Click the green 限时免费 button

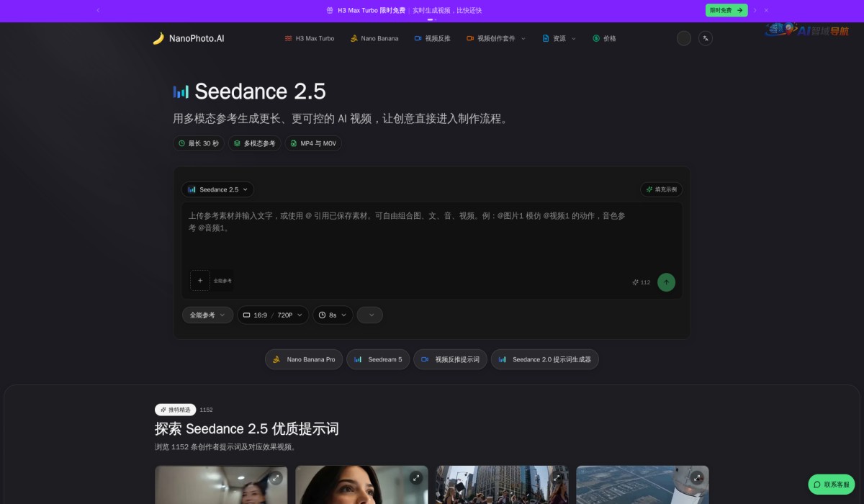726,10
